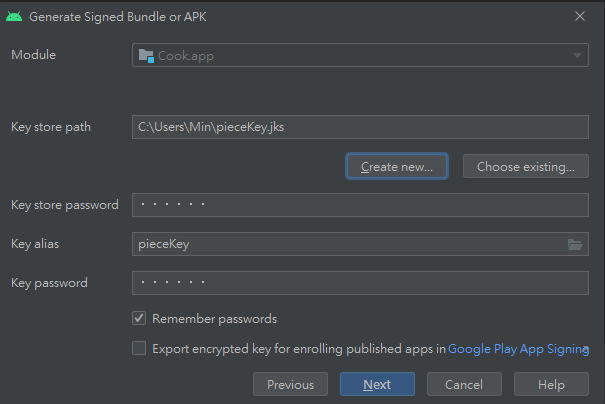Screen dimensions: 605x404
Task: Open the Google Play App Signing link
Action: [x=515, y=349]
